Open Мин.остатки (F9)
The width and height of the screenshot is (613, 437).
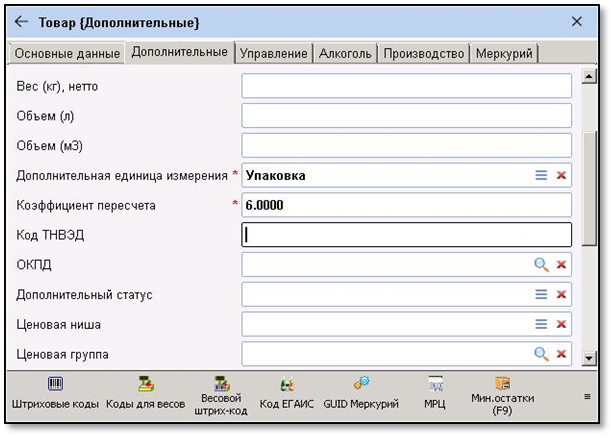click(502, 396)
